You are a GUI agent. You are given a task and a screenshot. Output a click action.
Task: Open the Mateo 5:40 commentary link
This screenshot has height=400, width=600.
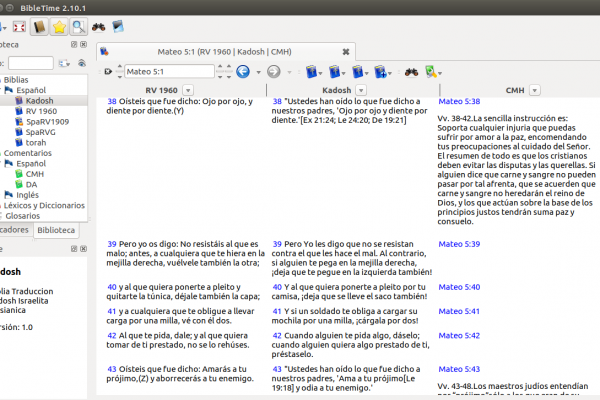[459, 287]
